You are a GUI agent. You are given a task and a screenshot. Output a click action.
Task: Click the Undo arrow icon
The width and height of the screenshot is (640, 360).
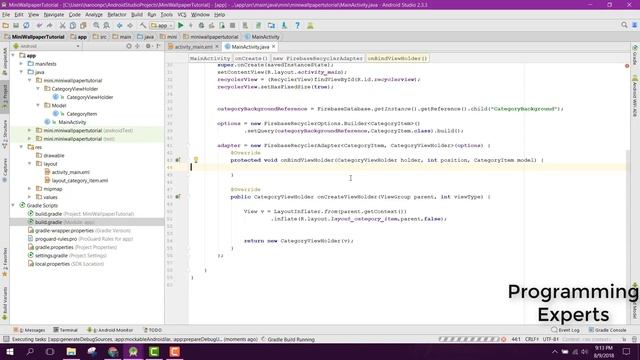40,25
